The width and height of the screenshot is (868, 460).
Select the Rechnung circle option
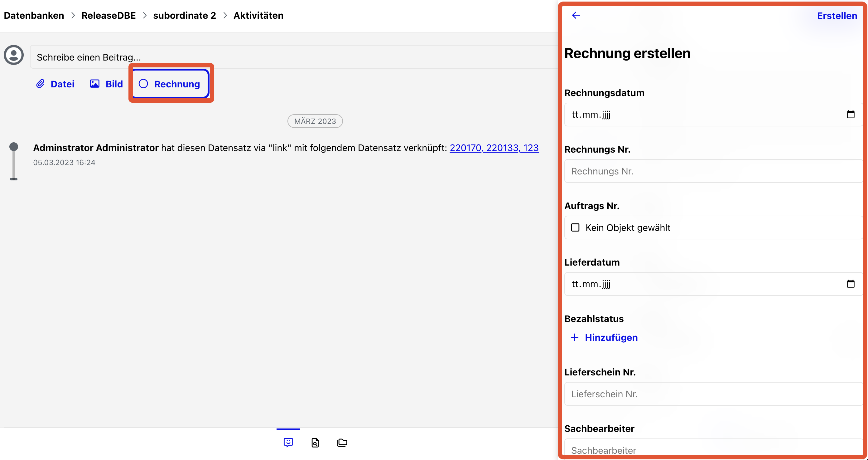143,84
